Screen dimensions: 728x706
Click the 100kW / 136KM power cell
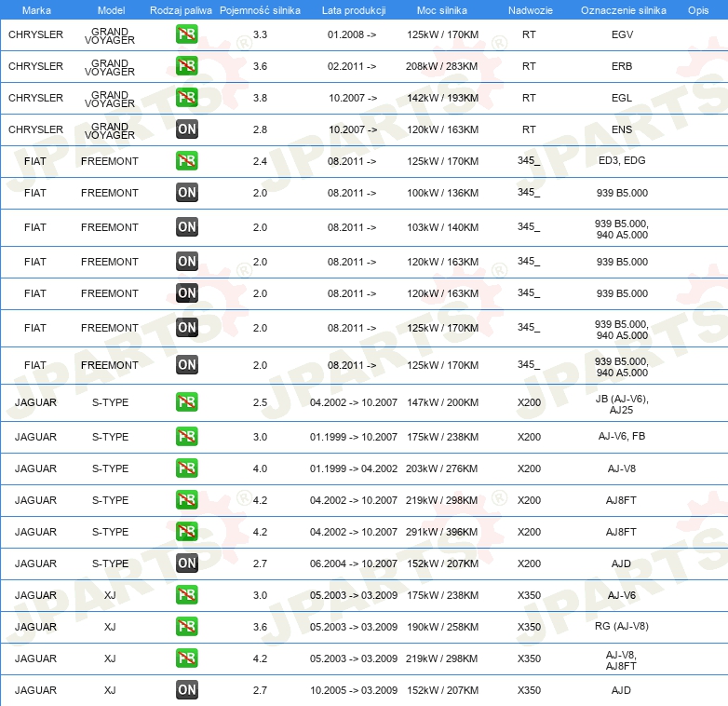pos(442,193)
